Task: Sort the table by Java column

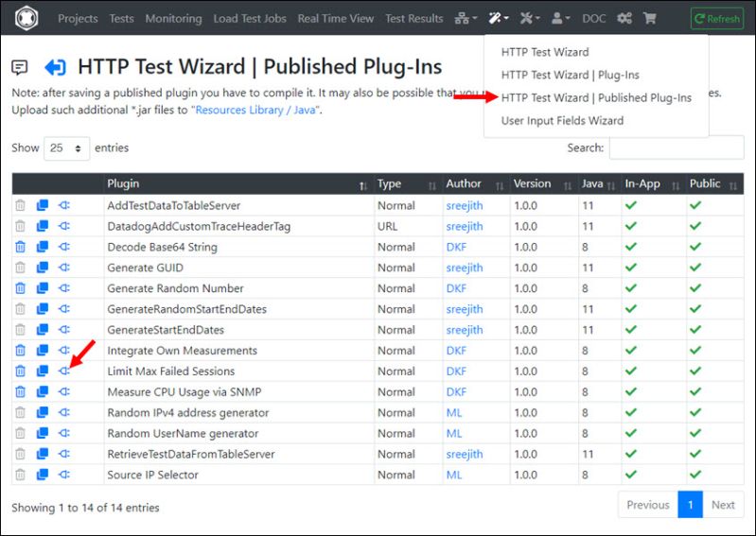Action: click(x=599, y=184)
